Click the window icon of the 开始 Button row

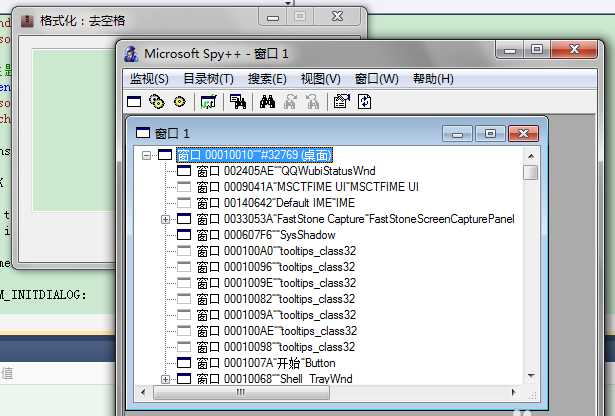tap(184, 363)
